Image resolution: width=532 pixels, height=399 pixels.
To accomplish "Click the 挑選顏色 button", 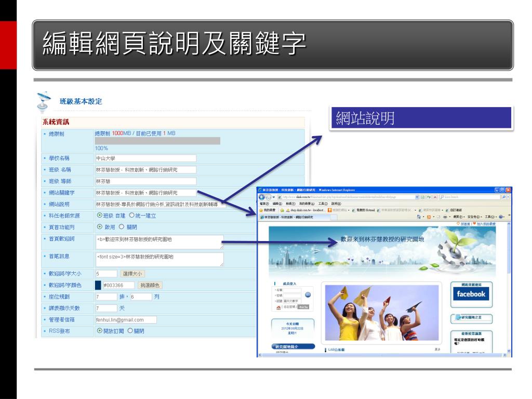I will click(x=150, y=285).
